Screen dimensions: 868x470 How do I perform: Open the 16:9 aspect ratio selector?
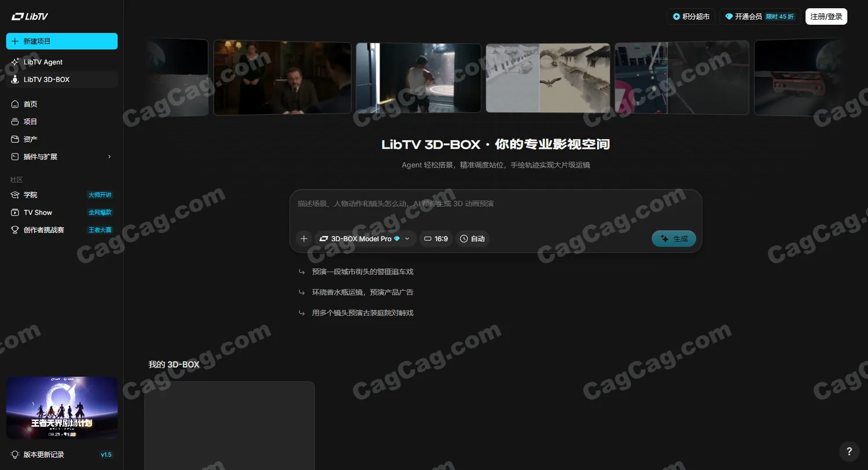point(436,239)
